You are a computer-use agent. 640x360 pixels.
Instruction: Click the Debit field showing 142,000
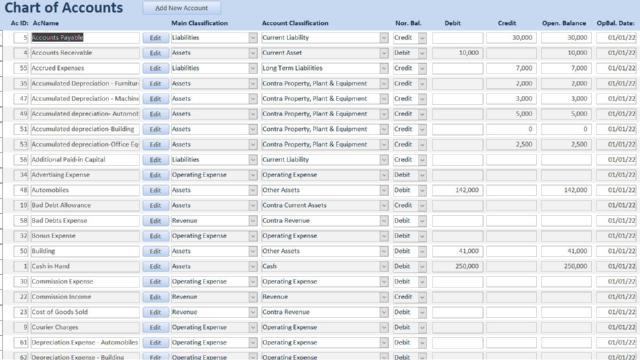457,190
